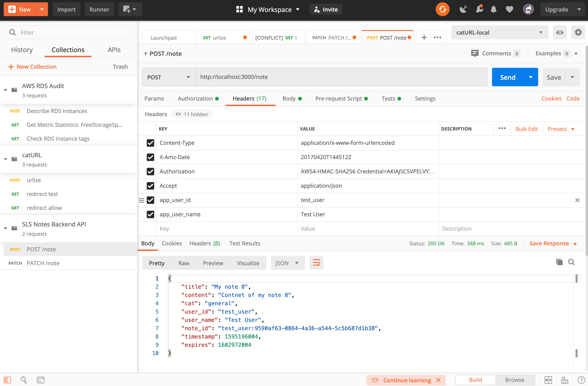Open the POST method dropdown
588x386 pixels.
[x=168, y=77]
